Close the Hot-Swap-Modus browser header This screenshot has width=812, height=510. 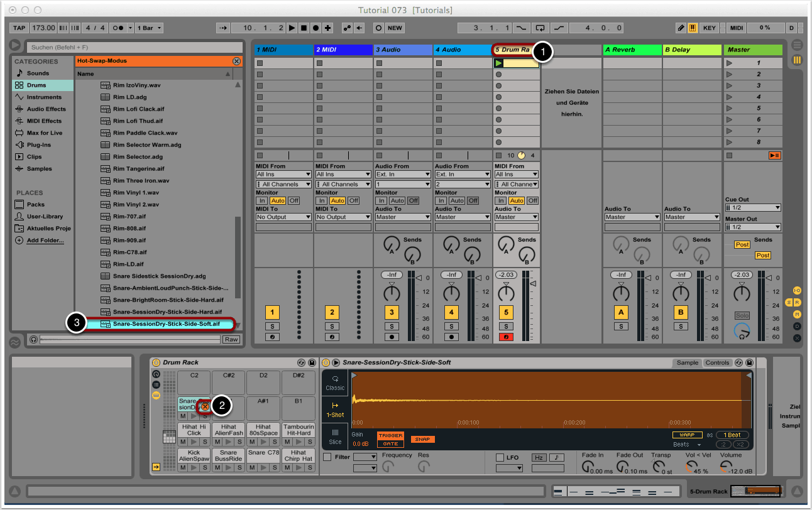236,61
